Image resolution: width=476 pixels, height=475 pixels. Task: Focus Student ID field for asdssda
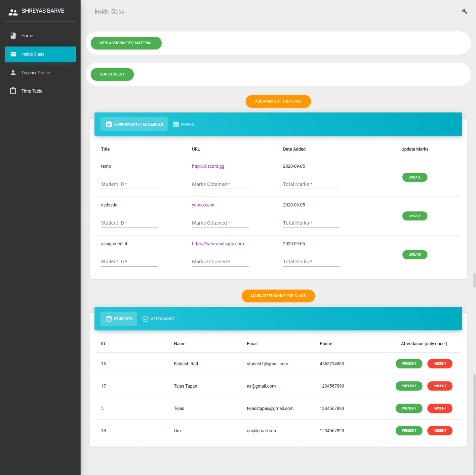pos(129,223)
